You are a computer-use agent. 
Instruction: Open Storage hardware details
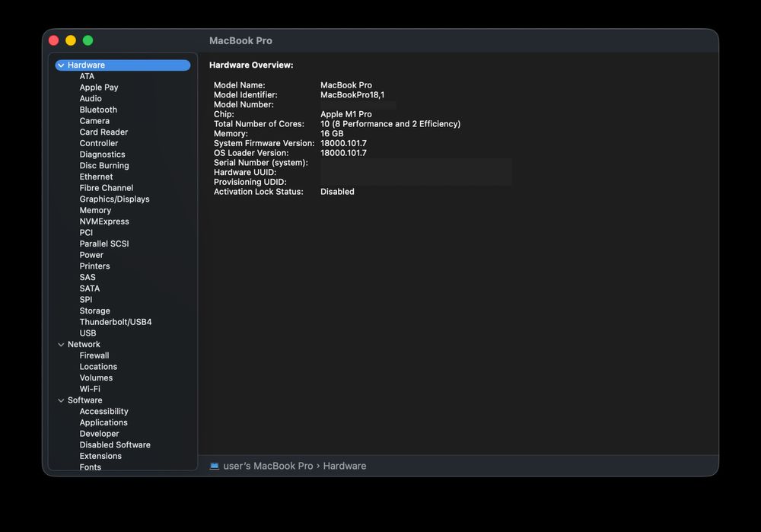[95, 311]
